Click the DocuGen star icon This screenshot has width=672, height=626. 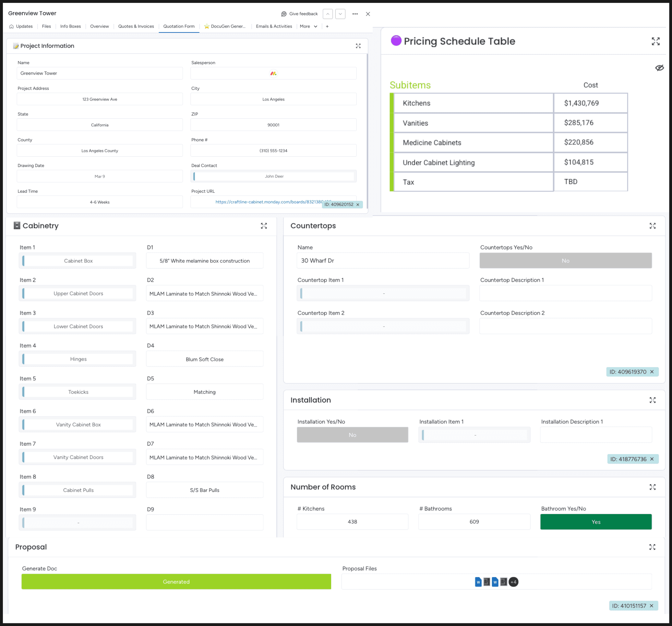(x=206, y=26)
